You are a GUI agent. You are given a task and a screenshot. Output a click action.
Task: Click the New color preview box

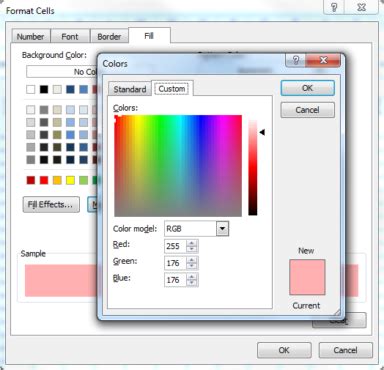[x=307, y=277]
